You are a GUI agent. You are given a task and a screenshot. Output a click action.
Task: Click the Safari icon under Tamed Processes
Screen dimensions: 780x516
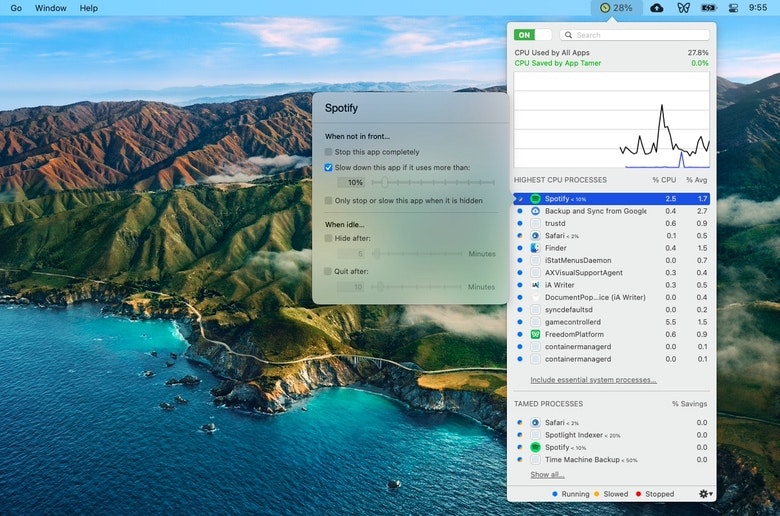[535, 422]
